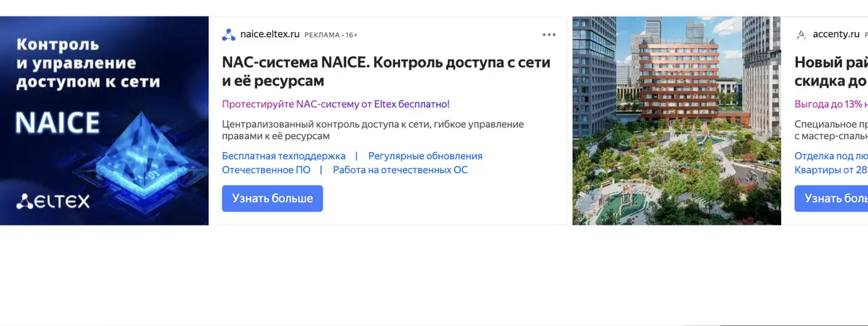This screenshot has width=868, height=326.
Task: Click the accenty.ru favicon icon
Action: pos(801,35)
